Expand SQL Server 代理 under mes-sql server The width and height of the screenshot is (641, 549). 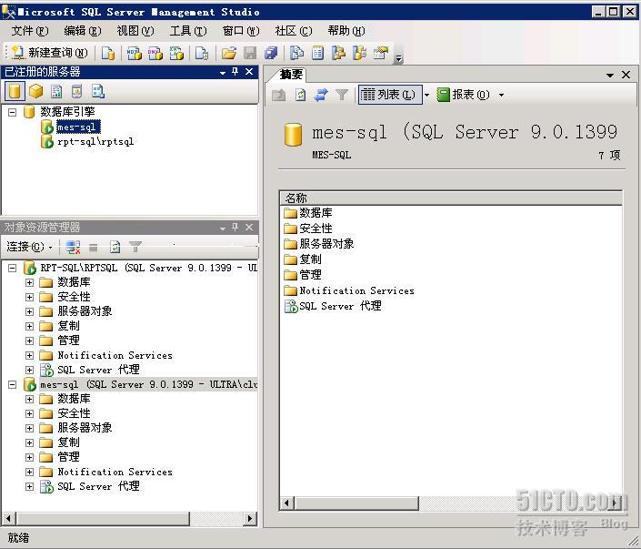point(29,486)
